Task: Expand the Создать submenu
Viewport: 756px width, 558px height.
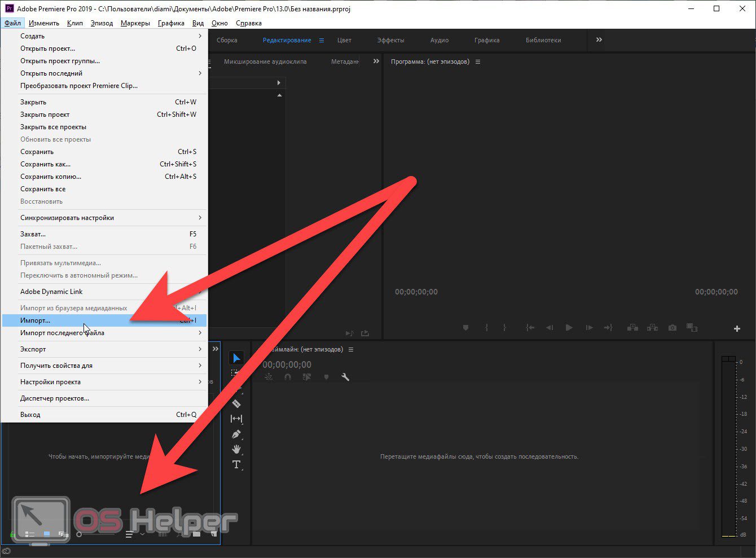Action: click(104, 36)
